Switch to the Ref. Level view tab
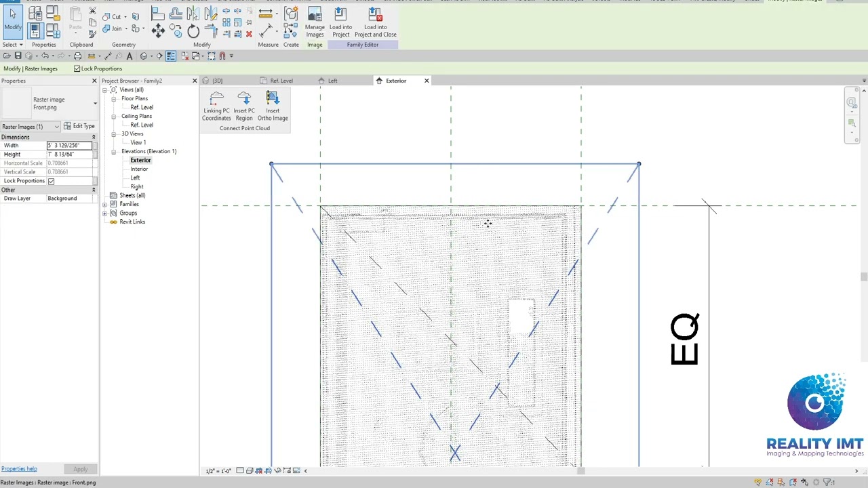The image size is (868, 488). pyautogui.click(x=281, y=81)
